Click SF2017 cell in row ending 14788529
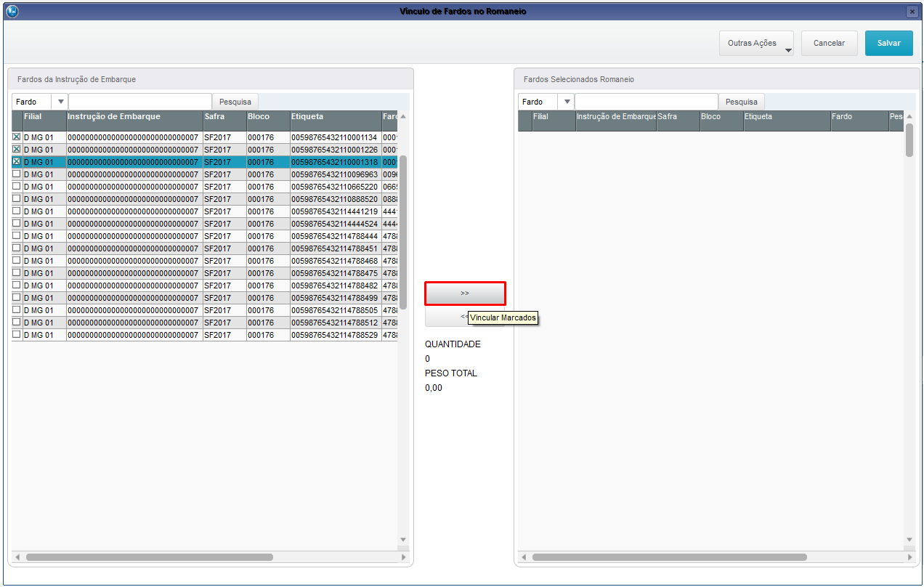Image resolution: width=924 pixels, height=587 pixels. click(x=224, y=335)
